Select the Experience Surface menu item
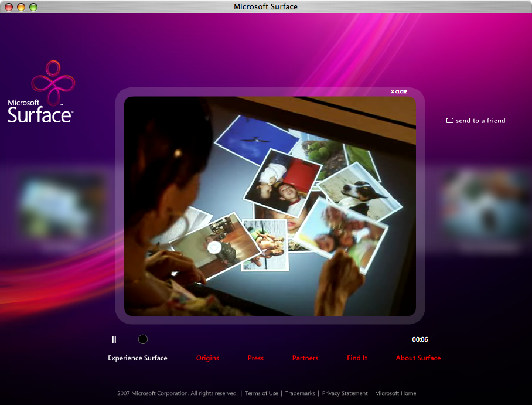 click(x=138, y=358)
